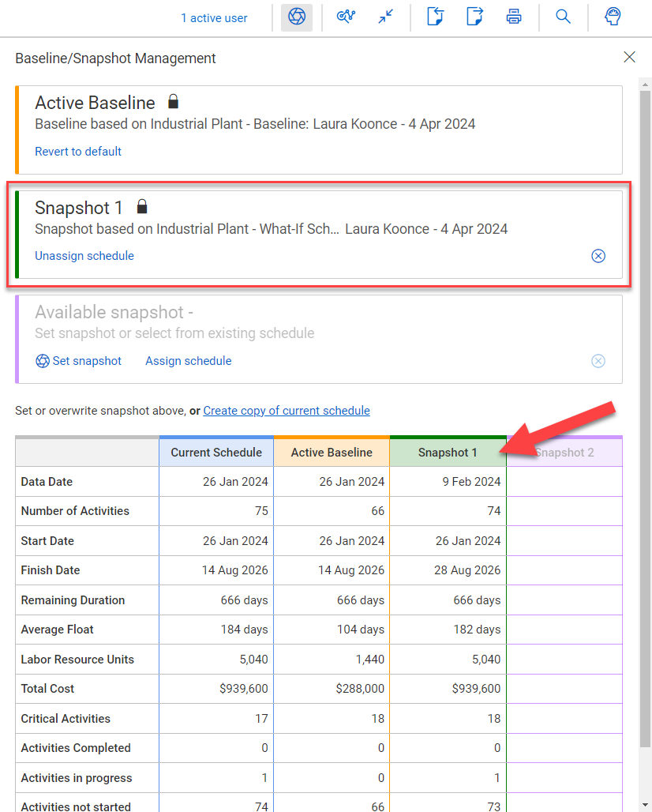Screen dimensions: 652x812
Task: Toggle the lock icon next to Snapshot 1
Action: coord(142,206)
